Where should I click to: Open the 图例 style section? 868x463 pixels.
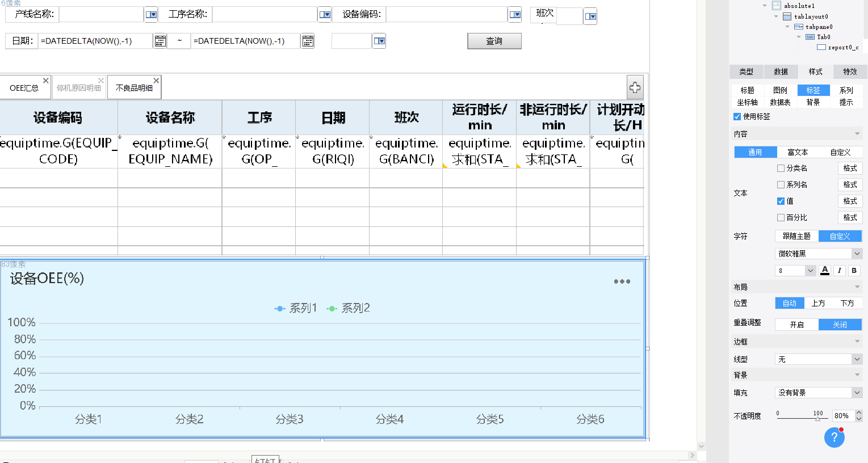click(x=780, y=90)
